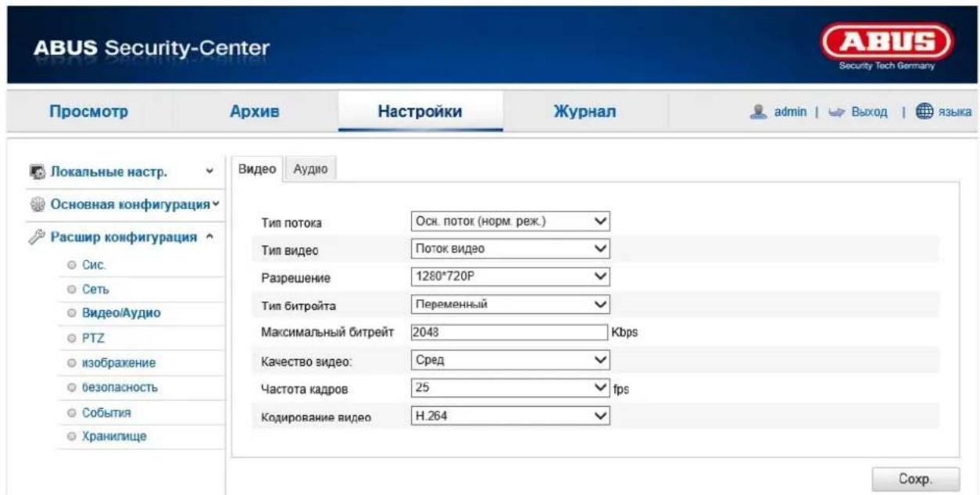980x495 pixels.
Task: Open the Тип битрейта dropdown
Action: (x=510, y=304)
